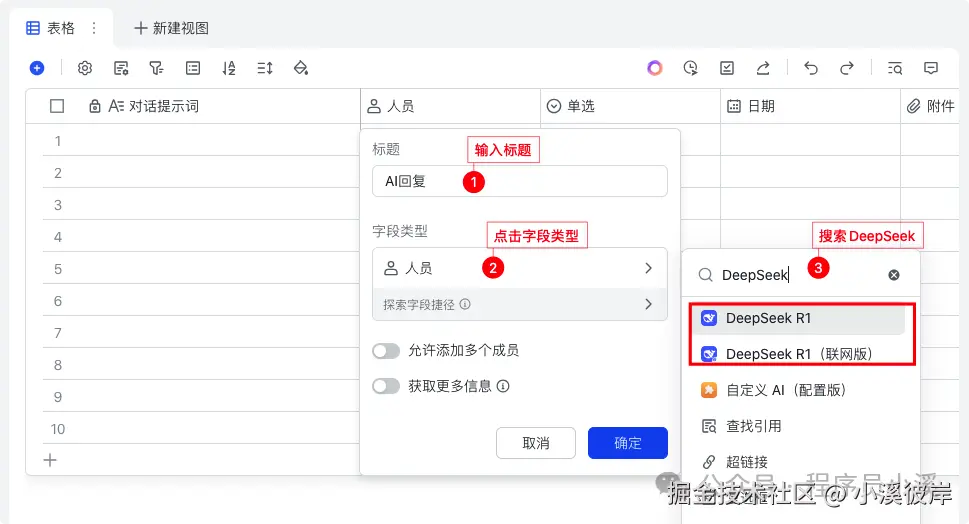The width and height of the screenshot is (969, 524).
Task: Select row number 3
Action: [x=57, y=205]
